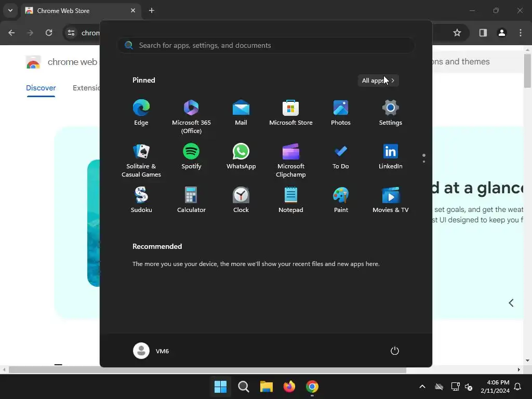Image resolution: width=532 pixels, height=399 pixels.
Task: Open File Explorer from taskbar
Action: [267, 387]
